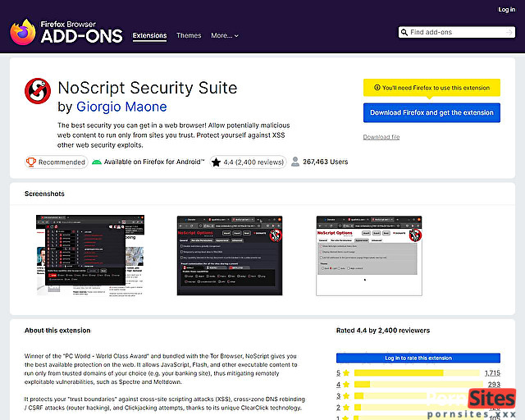Click the star icon in 2-star row
The image size is (525, 420).
click(x=346, y=407)
